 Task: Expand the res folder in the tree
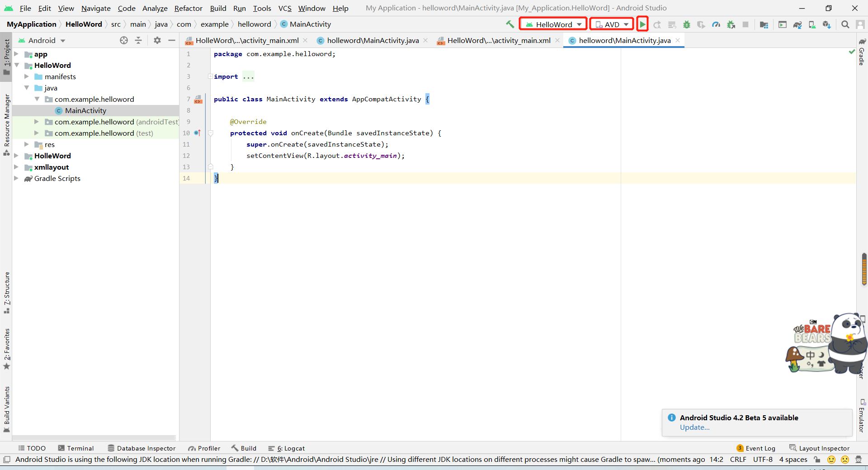coord(27,144)
